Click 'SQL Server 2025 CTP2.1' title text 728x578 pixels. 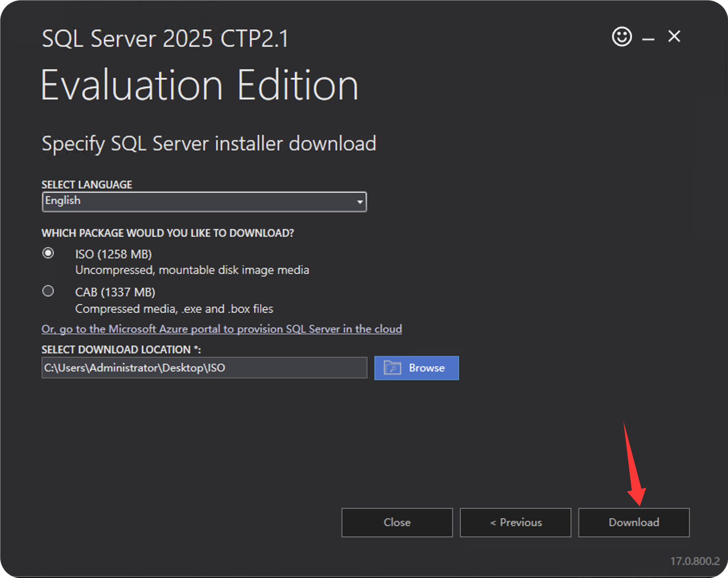[165, 38]
